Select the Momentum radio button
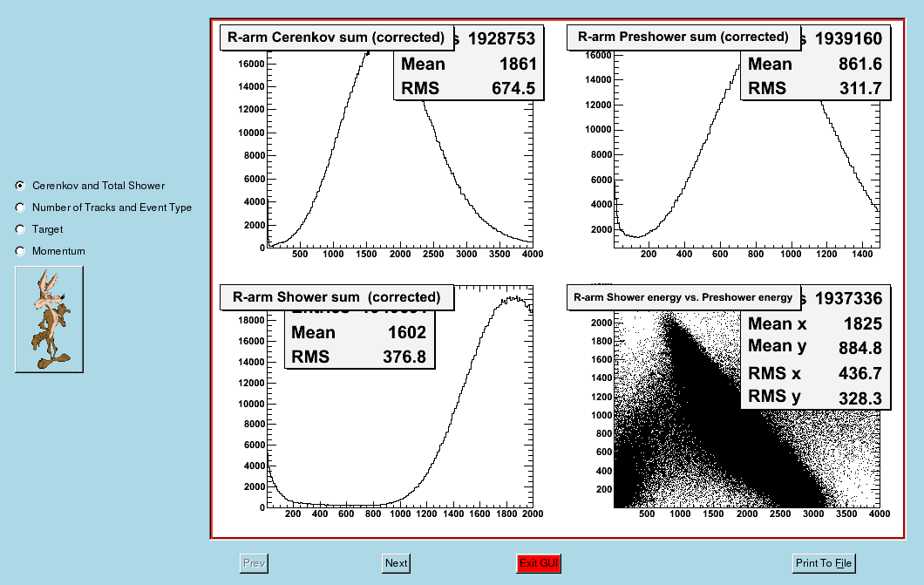 (x=20, y=251)
